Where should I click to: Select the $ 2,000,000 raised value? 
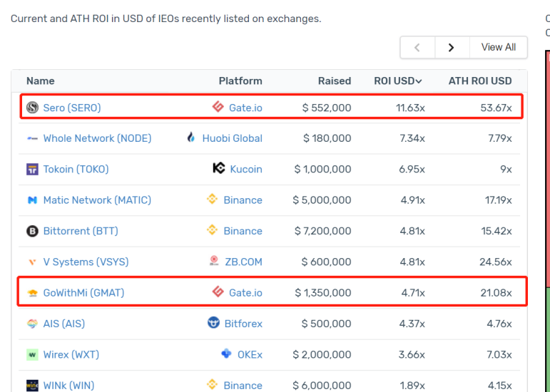click(x=322, y=354)
